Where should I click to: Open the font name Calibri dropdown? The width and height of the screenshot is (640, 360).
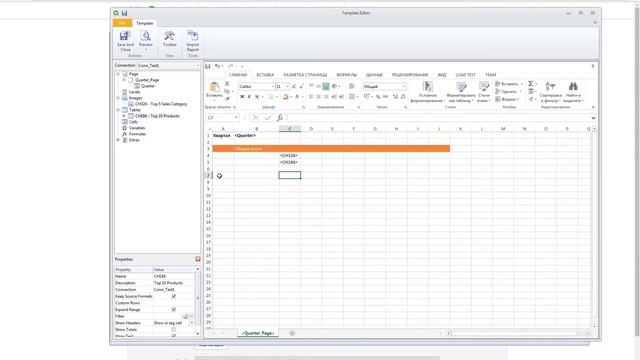(273, 87)
